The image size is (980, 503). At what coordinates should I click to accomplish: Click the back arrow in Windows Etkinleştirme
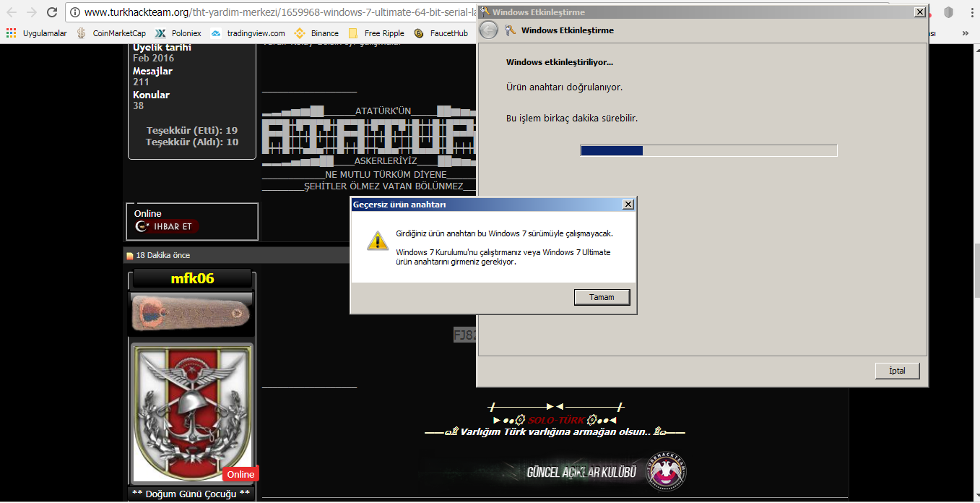coord(489,30)
